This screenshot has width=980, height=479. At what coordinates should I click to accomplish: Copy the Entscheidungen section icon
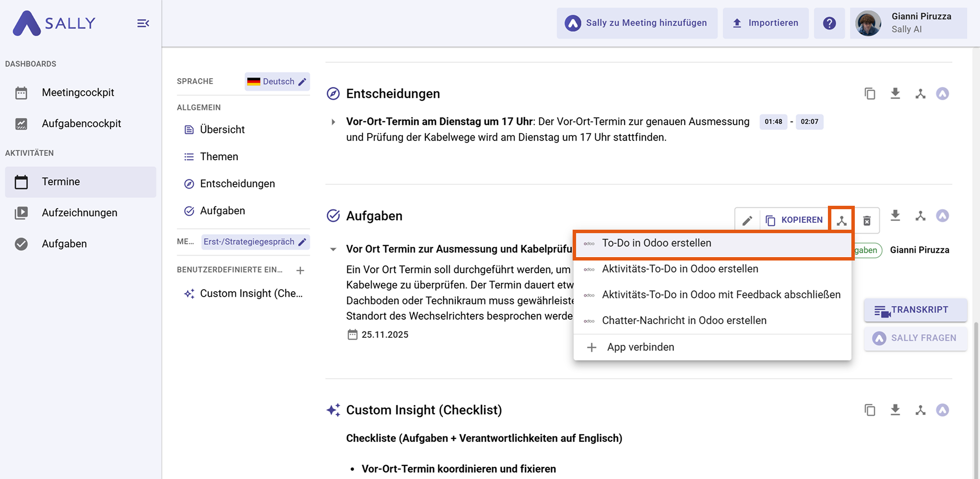[869, 93]
